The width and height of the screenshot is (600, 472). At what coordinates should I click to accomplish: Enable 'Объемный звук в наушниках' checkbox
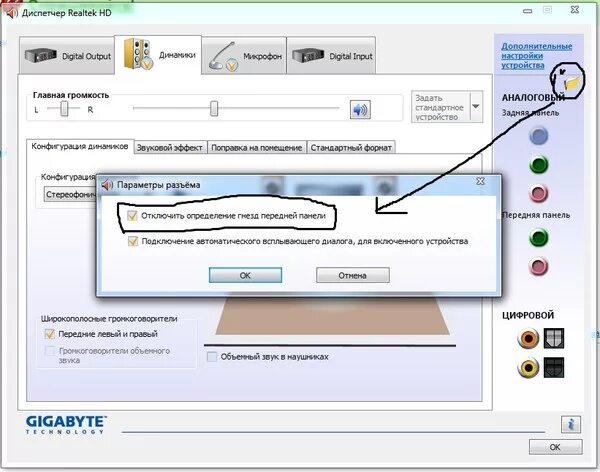[x=212, y=357]
